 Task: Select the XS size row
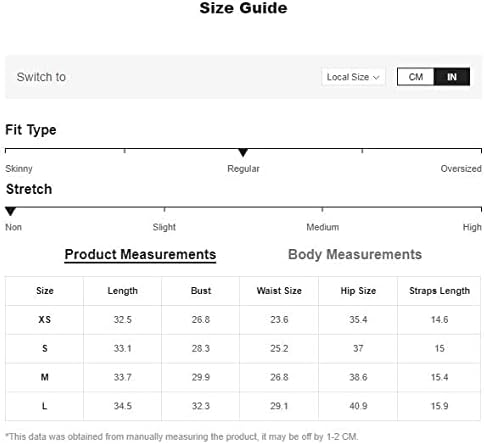(243, 320)
